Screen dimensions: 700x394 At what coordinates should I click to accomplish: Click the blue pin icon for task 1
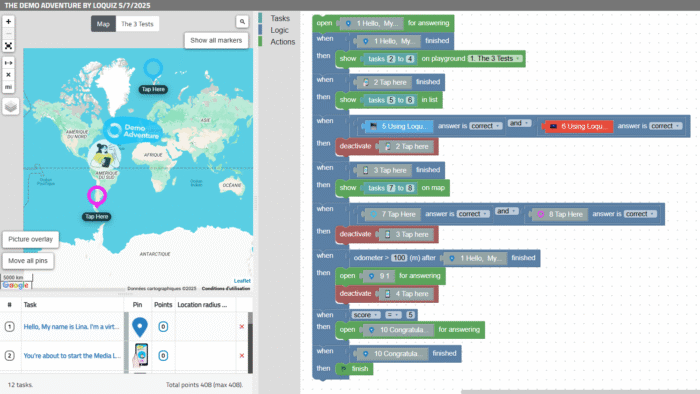(140, 327)
